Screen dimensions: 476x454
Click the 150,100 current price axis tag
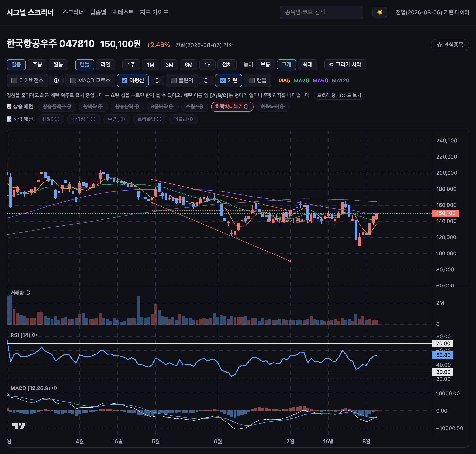point(445,213)
